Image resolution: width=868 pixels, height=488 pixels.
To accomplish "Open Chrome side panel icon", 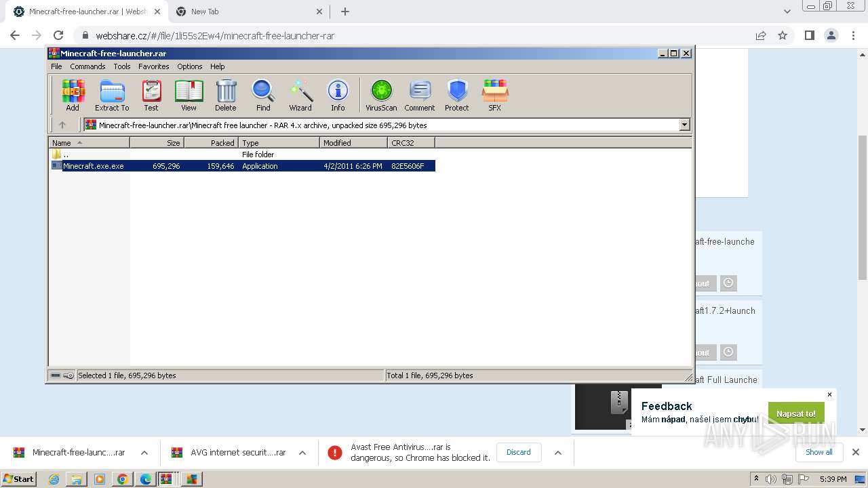I will pos(809,35).
